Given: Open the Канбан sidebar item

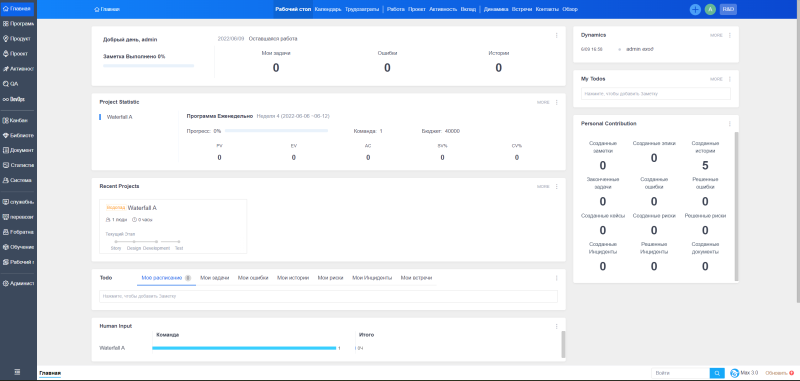Looking at the screenshot, I should pyautogui.click(x=18, y=120).
